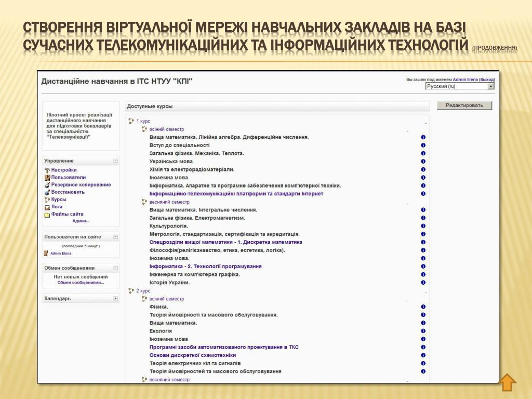This screenshot has width=532, height=399.
Task: Open the Пользователи link
Action: 69,177
